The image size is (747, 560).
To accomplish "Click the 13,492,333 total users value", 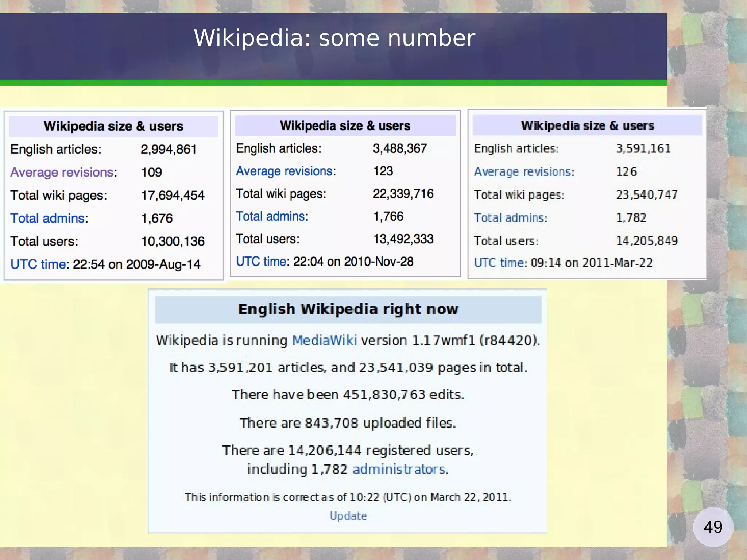I will pos(403,239).
